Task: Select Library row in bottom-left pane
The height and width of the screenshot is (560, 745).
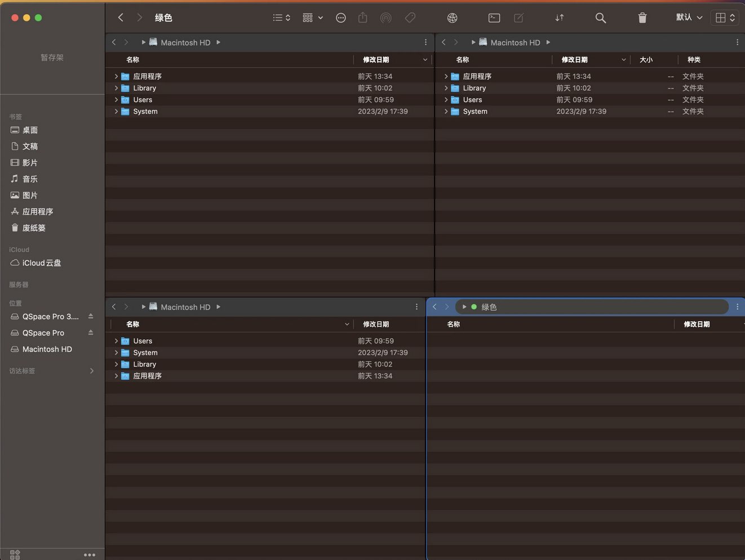Action: [265, 365]
